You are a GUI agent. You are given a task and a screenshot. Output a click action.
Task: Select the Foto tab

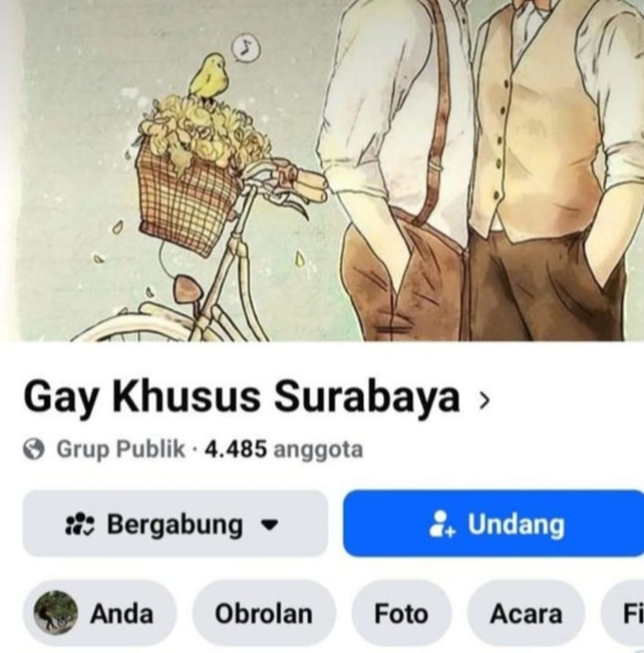(401, 614)
